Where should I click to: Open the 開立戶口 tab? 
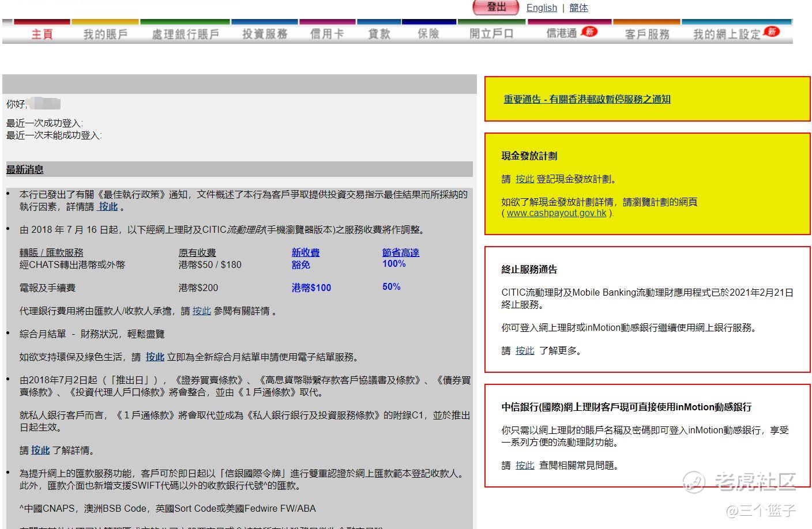(x=491, y=34)
